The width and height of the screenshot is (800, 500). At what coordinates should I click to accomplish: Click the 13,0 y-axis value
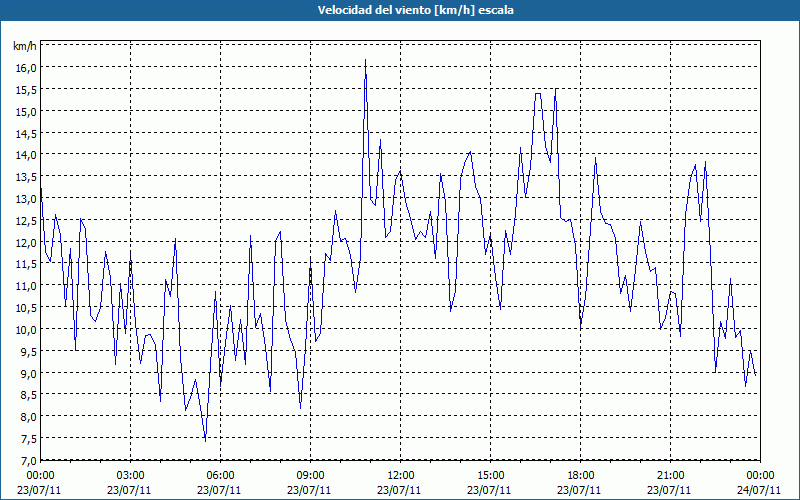tap(25, 199)
